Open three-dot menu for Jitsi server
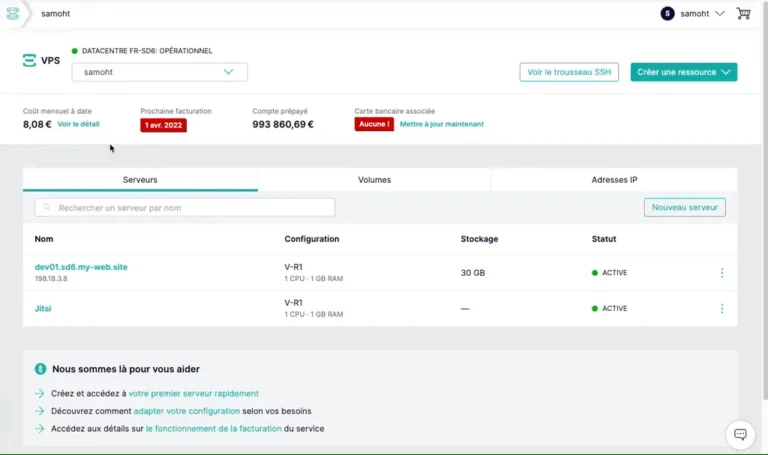The image size is (768, 455). pyautogui.click(x=721, y=309)
